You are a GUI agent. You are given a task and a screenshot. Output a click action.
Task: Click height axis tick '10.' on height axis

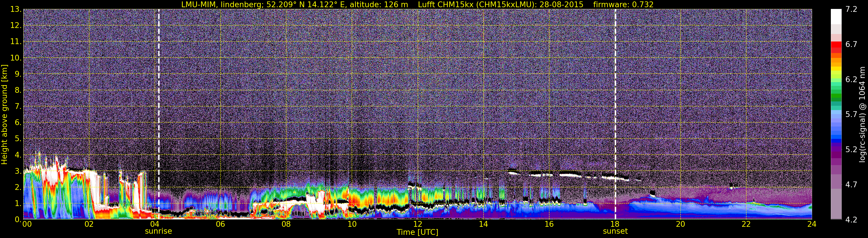(x=16, y=58)
